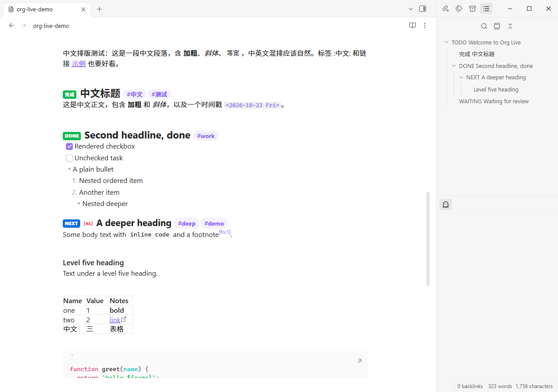Open the tab list dropdown arrow
The height and width of the screenshot is (392, 558).
click(x=411, y=9)
